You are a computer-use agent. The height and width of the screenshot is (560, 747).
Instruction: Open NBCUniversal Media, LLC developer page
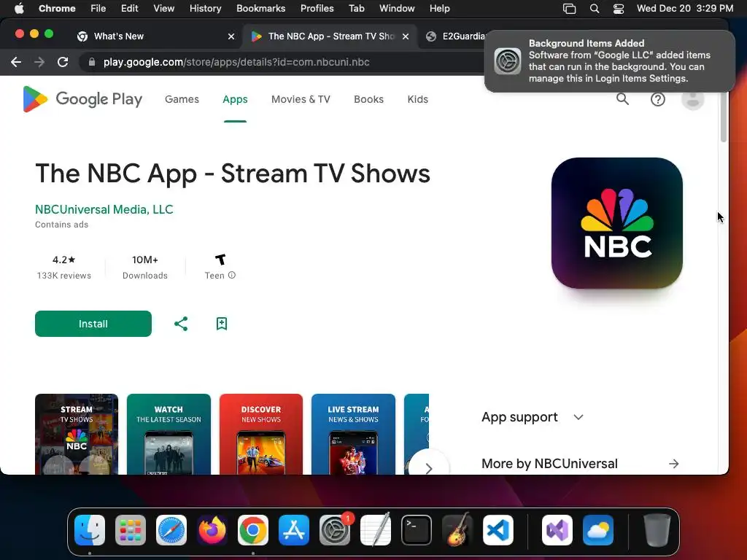(x=104, y=209)
